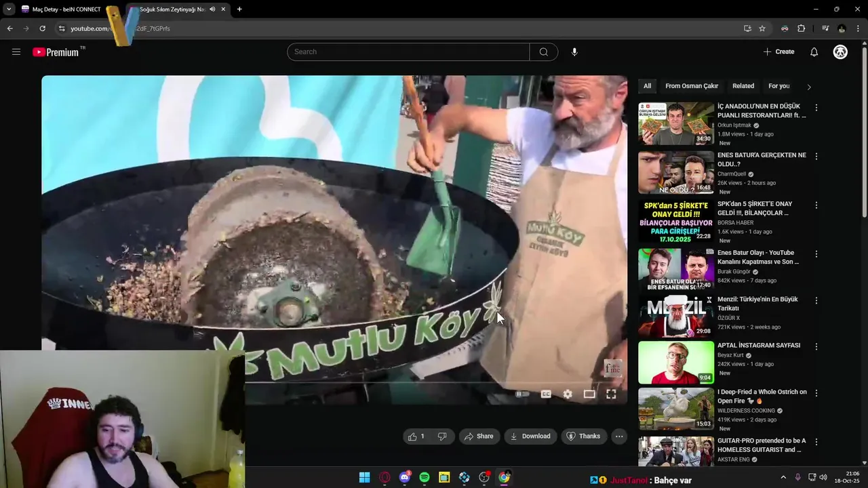Image resolution: width=868 pixels, height=488 pixels.
Task: Click the search magnifier button
Action: point(544,52)
